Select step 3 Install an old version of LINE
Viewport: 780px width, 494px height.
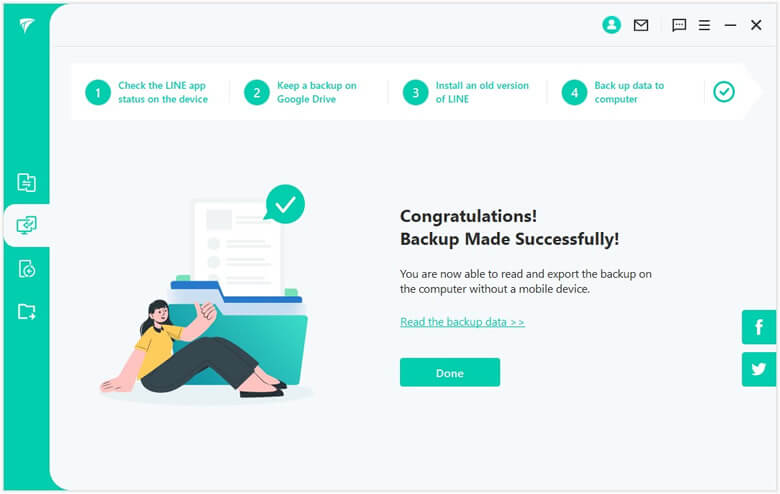pos(466,92)
